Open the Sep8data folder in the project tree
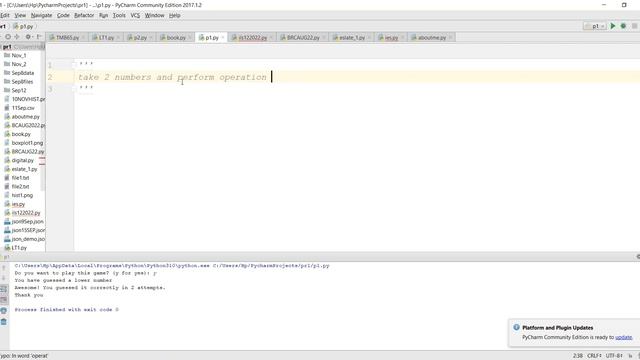Image resolution: width=640 pixels, height=360 pixels. (x=22, y=73)
